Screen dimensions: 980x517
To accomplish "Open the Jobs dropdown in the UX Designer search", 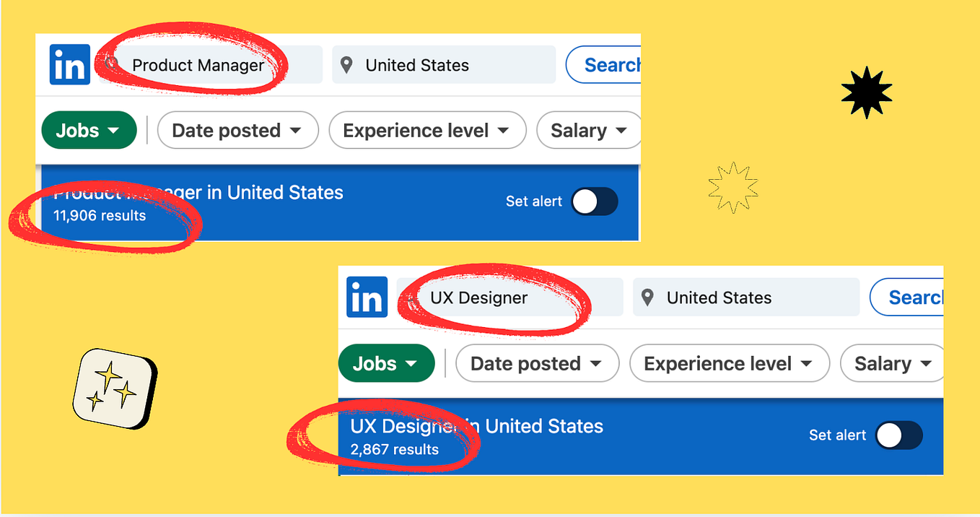I will point(386,363).
